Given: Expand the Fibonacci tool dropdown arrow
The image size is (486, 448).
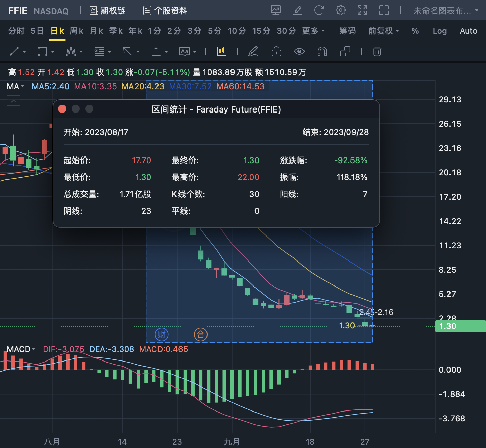Looking at the screenshot, I should click(x=110, y=52).
